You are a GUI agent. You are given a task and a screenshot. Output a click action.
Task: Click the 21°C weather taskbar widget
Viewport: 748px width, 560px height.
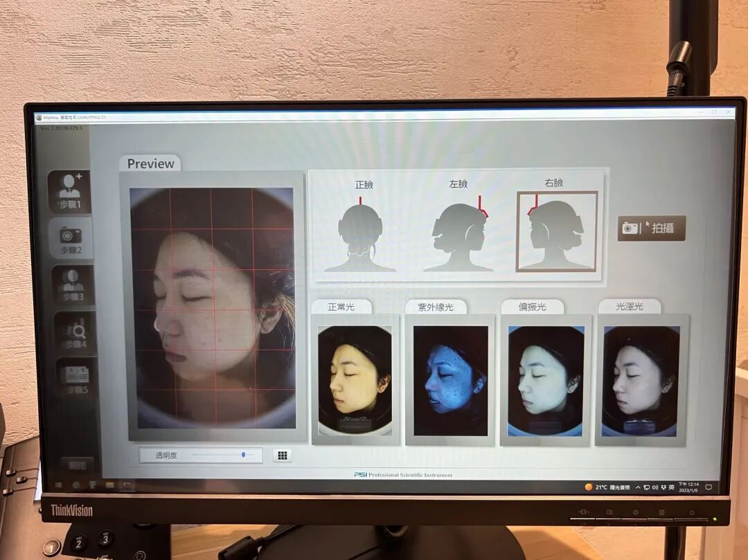coord(607,487)
